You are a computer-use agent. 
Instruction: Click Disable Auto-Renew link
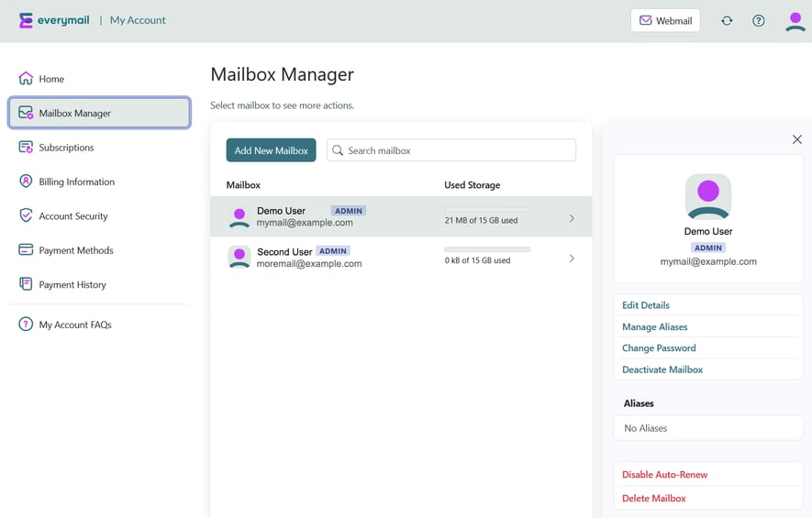(x=664, y=475)
